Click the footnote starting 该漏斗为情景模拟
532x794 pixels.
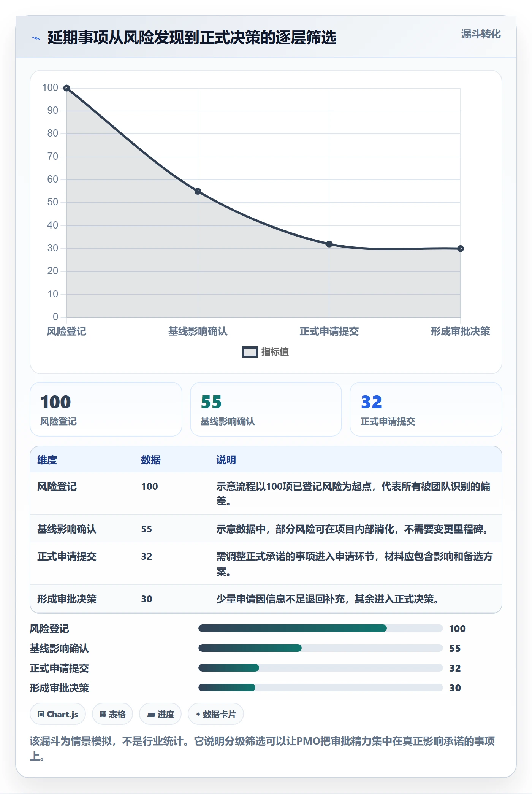(x=262, y=748)
